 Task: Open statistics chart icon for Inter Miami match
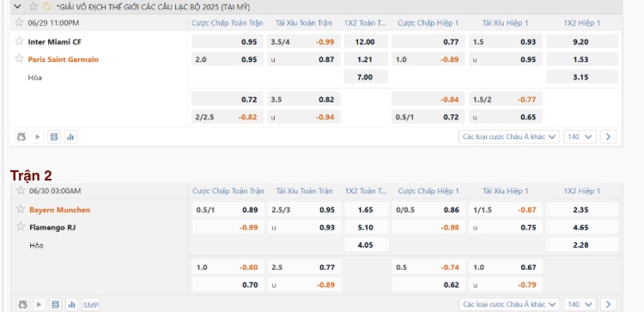pos(70,137)
